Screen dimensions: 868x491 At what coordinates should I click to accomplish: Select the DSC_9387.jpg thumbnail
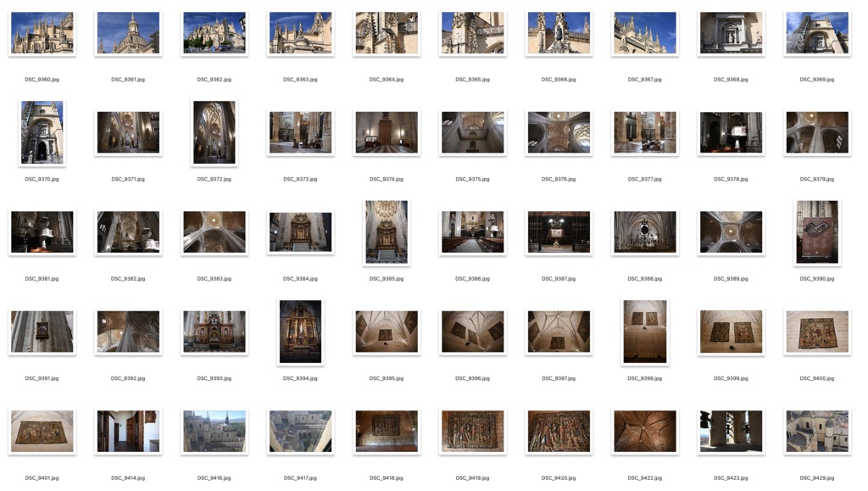(x=559, y=232)
